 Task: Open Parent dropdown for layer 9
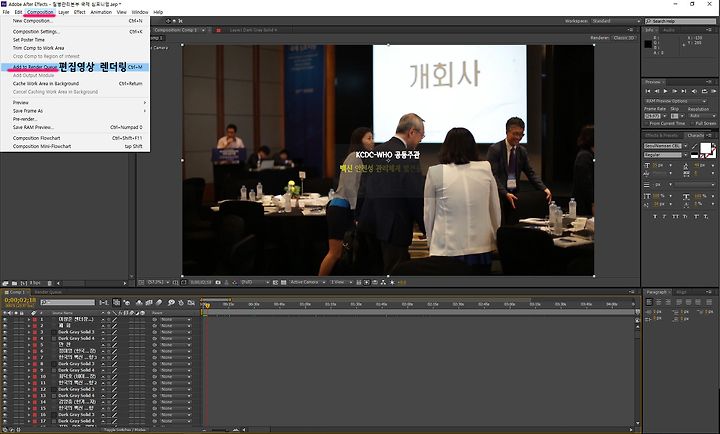coord(175,370)
